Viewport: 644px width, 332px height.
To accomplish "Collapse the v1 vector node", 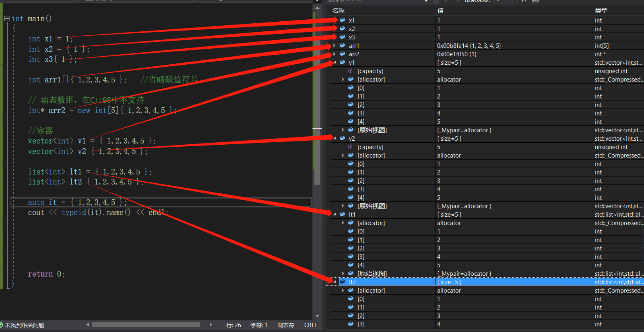I will click(334, 62).
